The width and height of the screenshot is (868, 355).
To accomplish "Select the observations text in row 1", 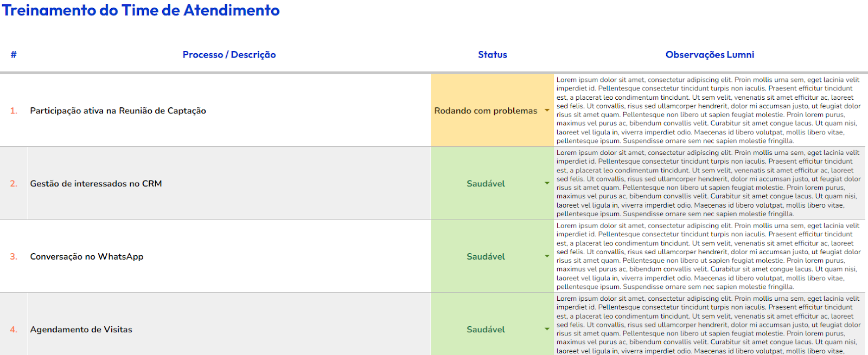I will [708, 110].
